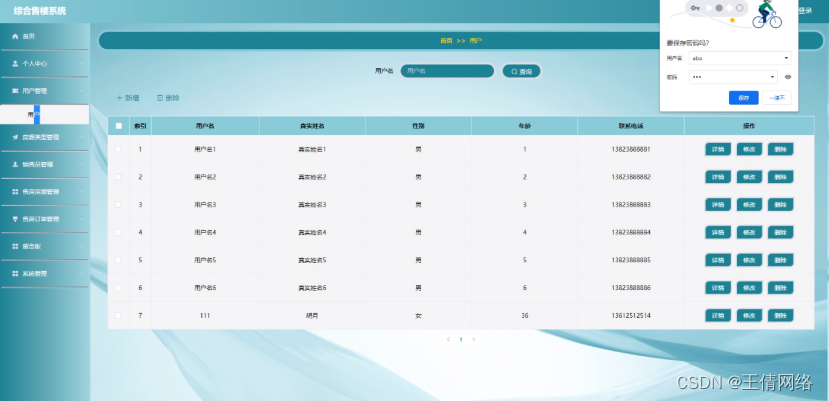Click 删除 for row 用户名4
The height and width of the screenshot is (401, 829).
(780, 232)
